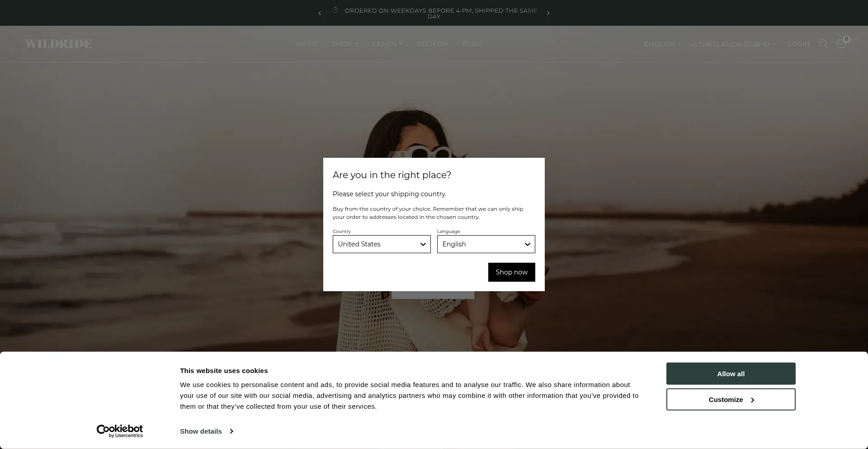868x449 pixels.
Task: Click the Cookiebot by Usercentrics logo
Action: 120,431
